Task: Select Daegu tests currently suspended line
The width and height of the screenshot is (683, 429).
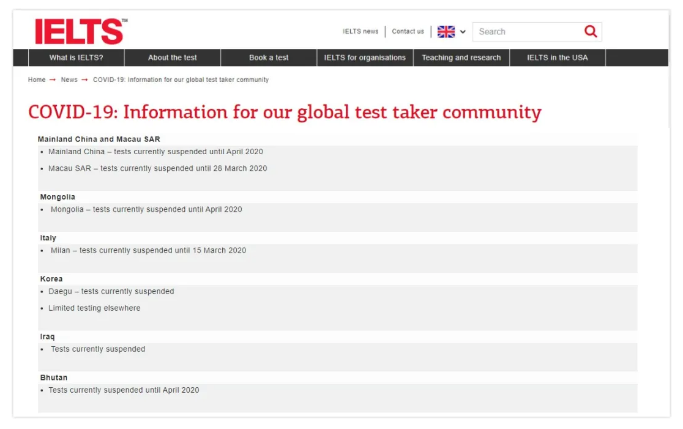Action: 111,291
